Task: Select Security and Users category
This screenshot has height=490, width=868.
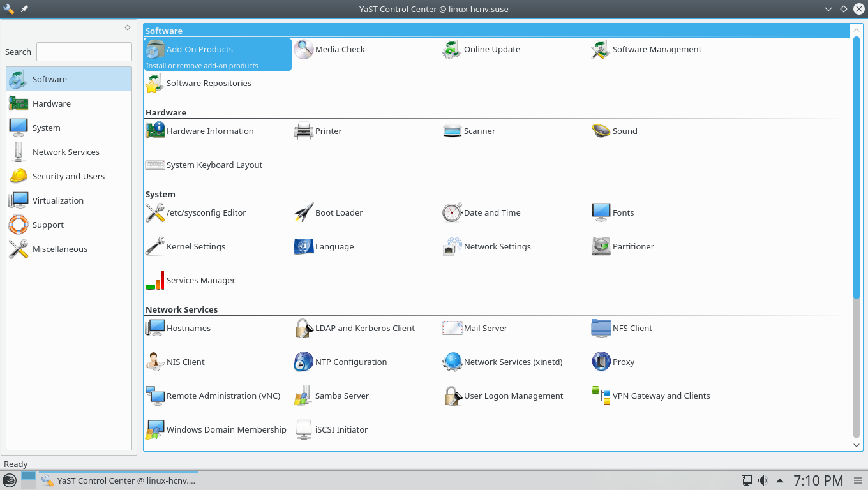Action: (x=69, y=177)
